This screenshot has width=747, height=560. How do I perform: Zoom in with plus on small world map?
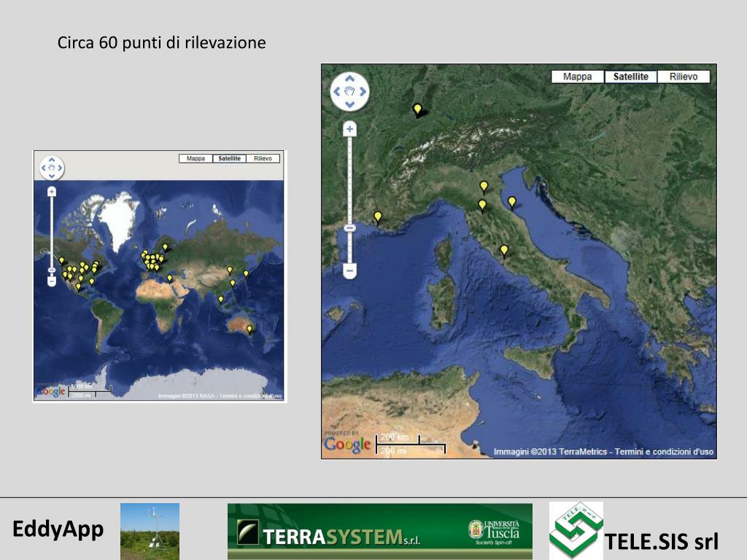tap(52, 192)
